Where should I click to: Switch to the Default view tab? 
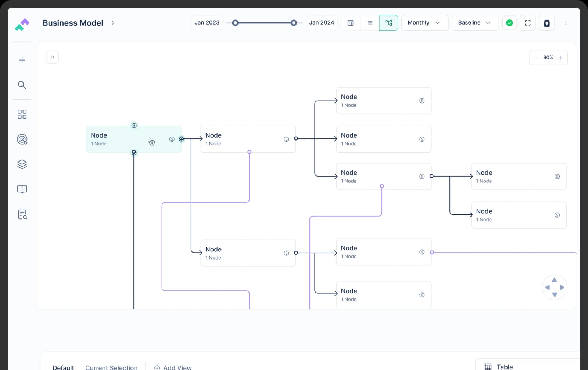point(63,367)
